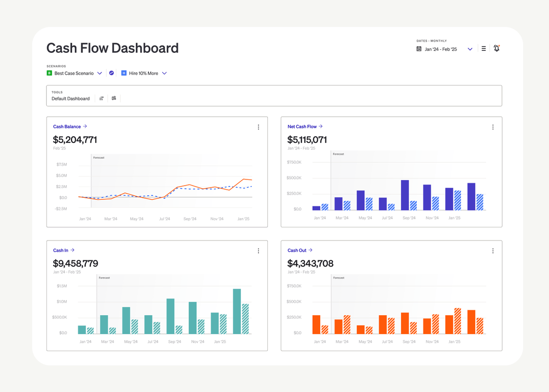The image size is (549, 392).
Task: Open the Net Cash Flow card options menu
Action: (x=493, y=127)
